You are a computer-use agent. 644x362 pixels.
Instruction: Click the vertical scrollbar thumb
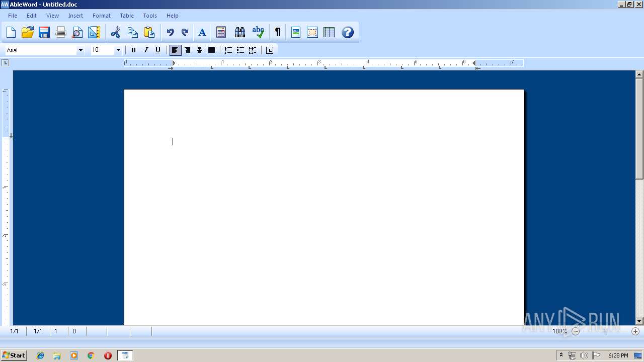coord(639,129)
